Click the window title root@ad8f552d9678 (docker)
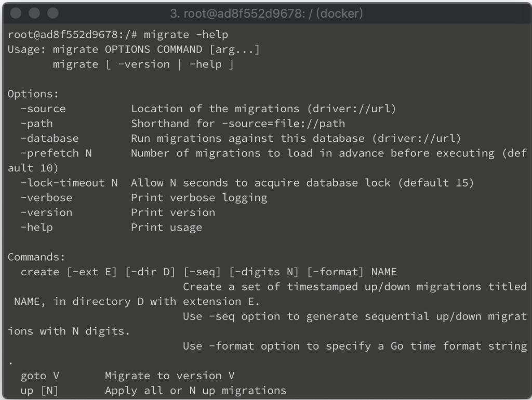 click(x=267, y=14)
